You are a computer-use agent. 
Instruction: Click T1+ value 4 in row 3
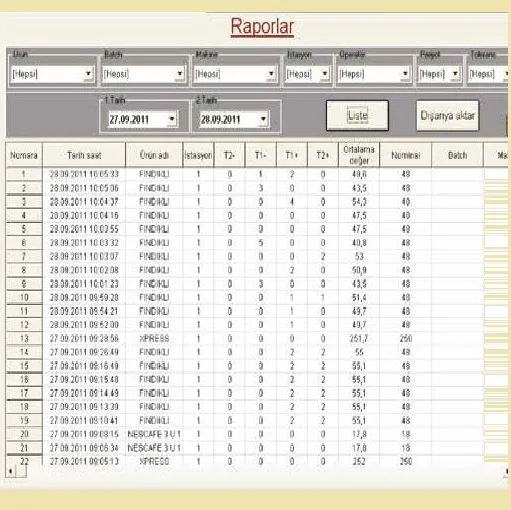click(x=292, y=202)
